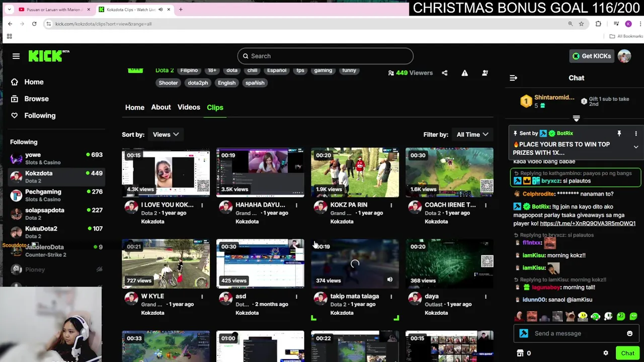Play the W KYLE clip thumbnail
Image resolution: width=644 pixels, height=362 pixels.
166,263
